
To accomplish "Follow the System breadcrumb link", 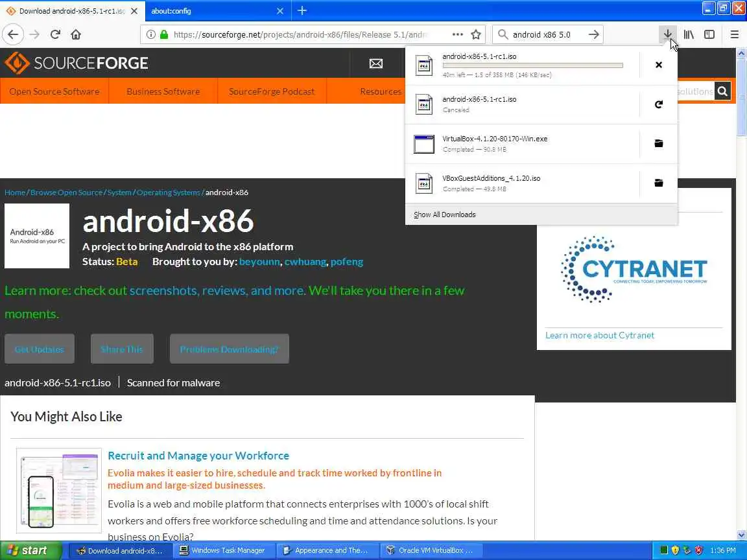I will pyautogui.click(x=119, y=192).
